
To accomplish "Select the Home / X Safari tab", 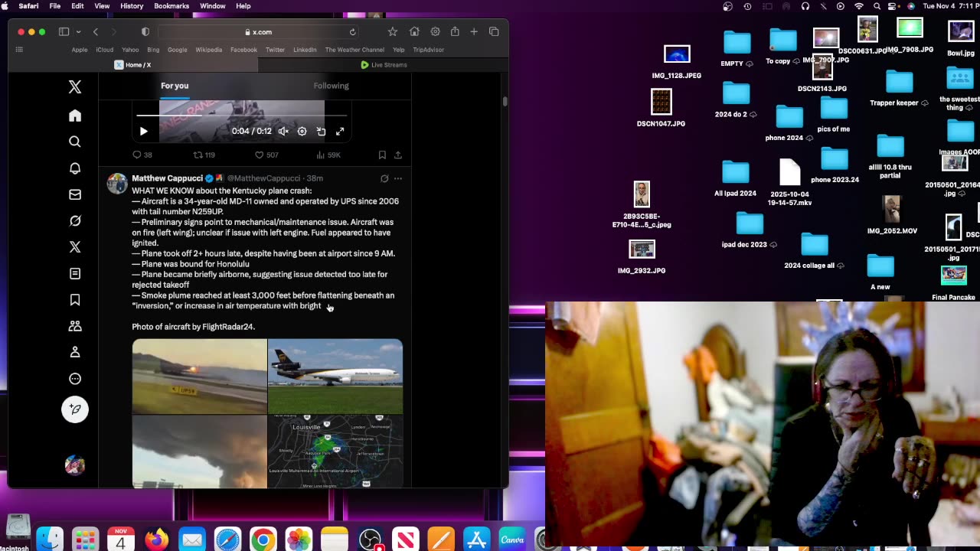I will point(132,65).
